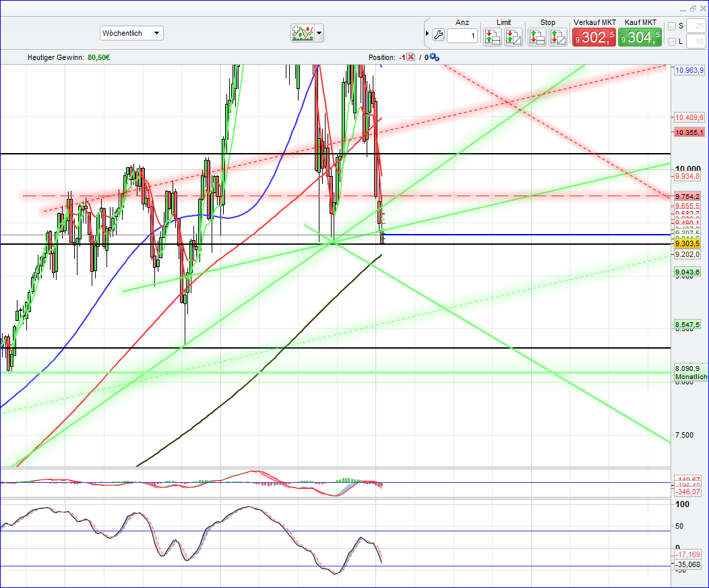This screenshot has height=588, width=709.
Task: Select the 9.754,2 price label
Action: [687, 196]
